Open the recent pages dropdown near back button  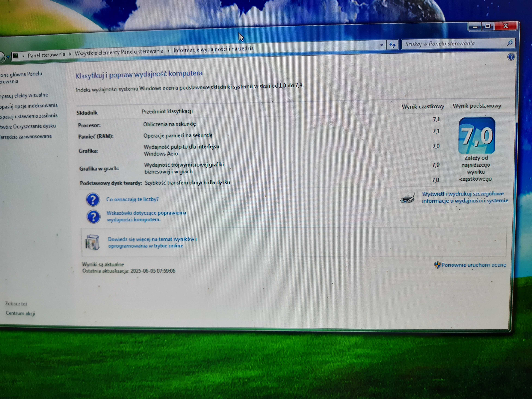[8, 57]
